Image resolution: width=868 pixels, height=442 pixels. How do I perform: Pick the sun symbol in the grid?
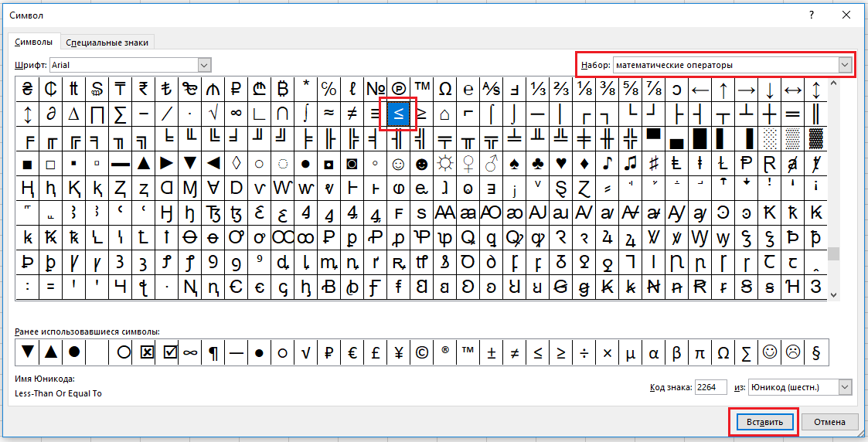[445, 164]
